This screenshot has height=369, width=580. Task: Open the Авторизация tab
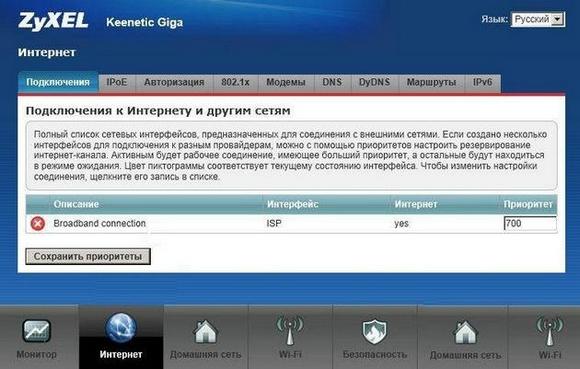174,82
